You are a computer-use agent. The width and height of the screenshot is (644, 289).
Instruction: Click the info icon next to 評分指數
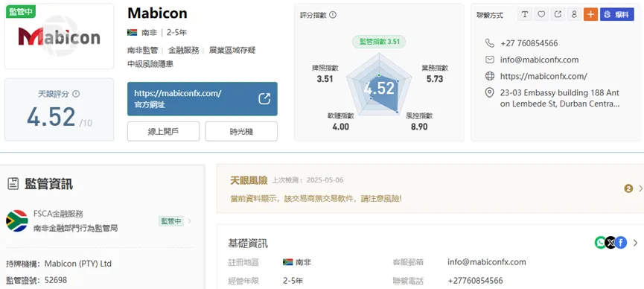pyautogui.click(x=333, y=15)
